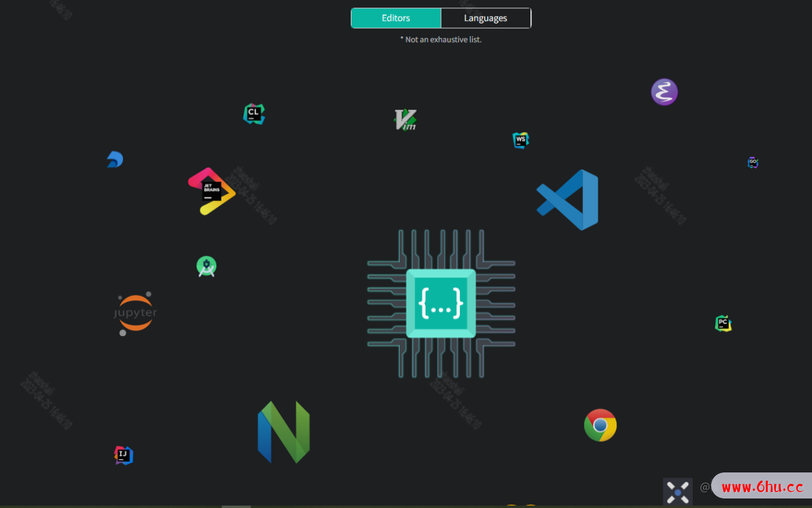Switch to the Editors tab
The width and height of the screenshot is (812, 508).
[x=396, y=18]
